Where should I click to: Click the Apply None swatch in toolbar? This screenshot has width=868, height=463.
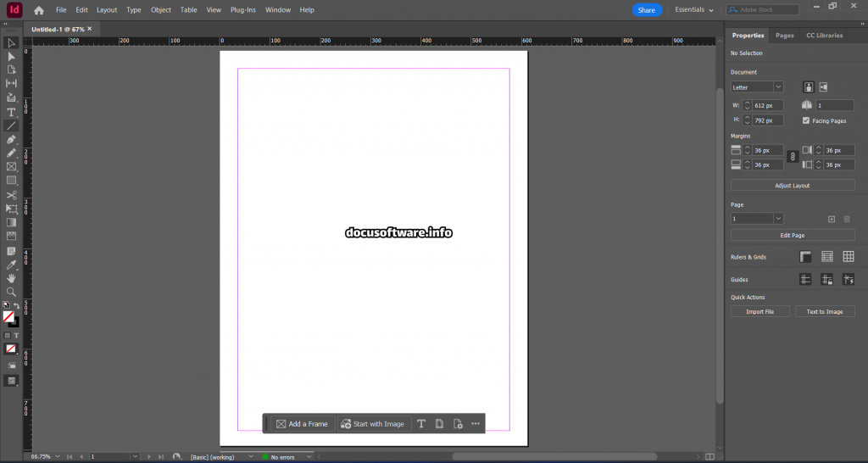pos(11,349)
